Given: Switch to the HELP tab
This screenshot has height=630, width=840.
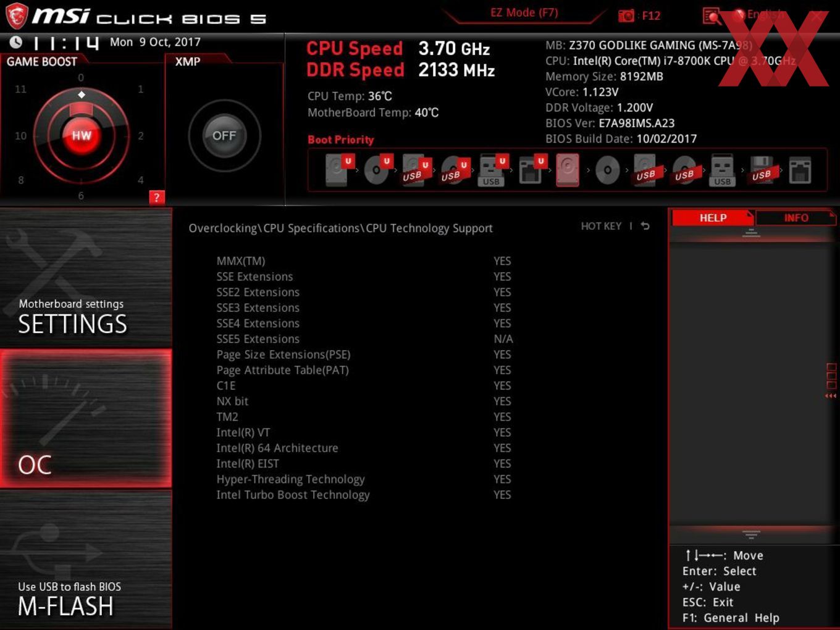Looking at the screenshot, I should tap(713, 217).
